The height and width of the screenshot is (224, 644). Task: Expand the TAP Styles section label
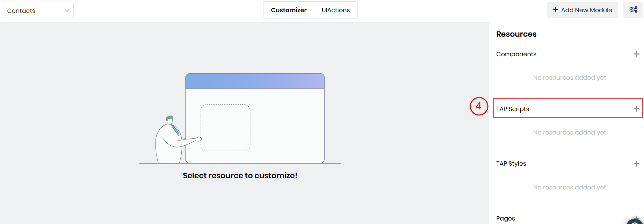(511, 164)
